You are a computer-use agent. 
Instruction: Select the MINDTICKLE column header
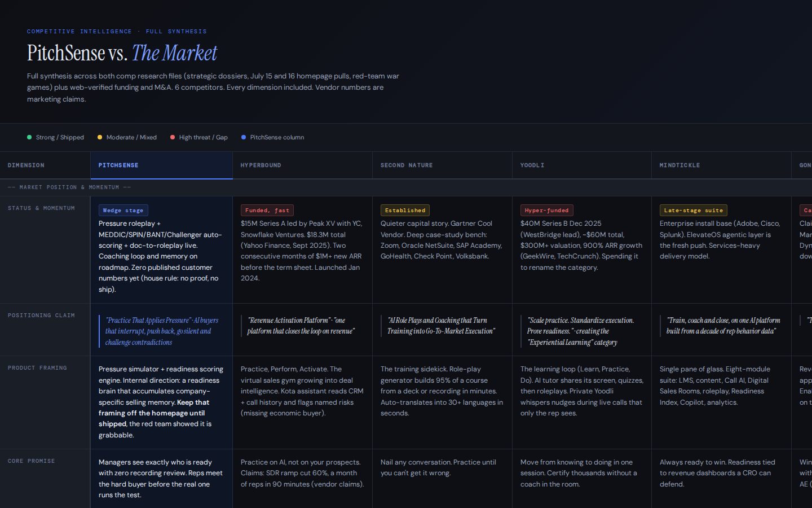721,165
